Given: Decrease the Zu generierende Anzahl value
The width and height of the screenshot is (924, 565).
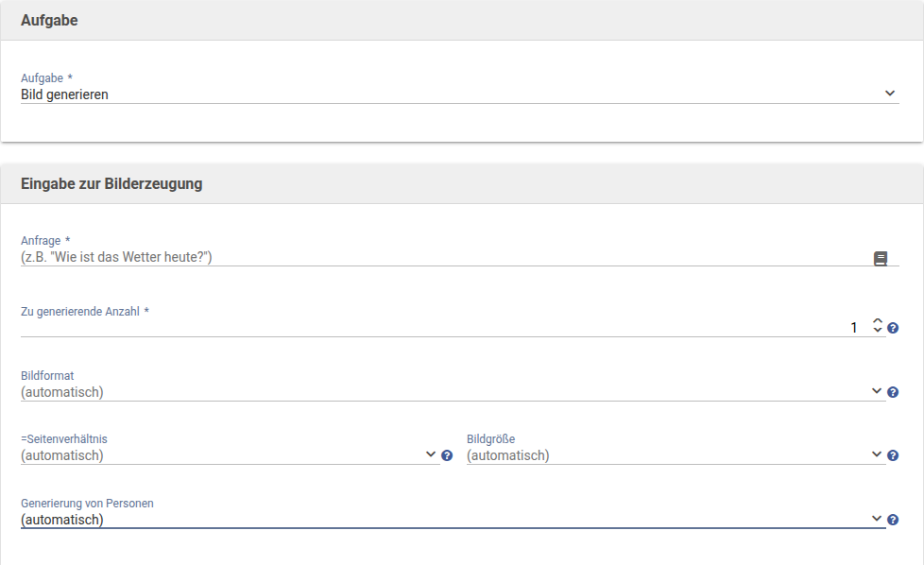Looking at the screenshot, I should tap(878, 332).
